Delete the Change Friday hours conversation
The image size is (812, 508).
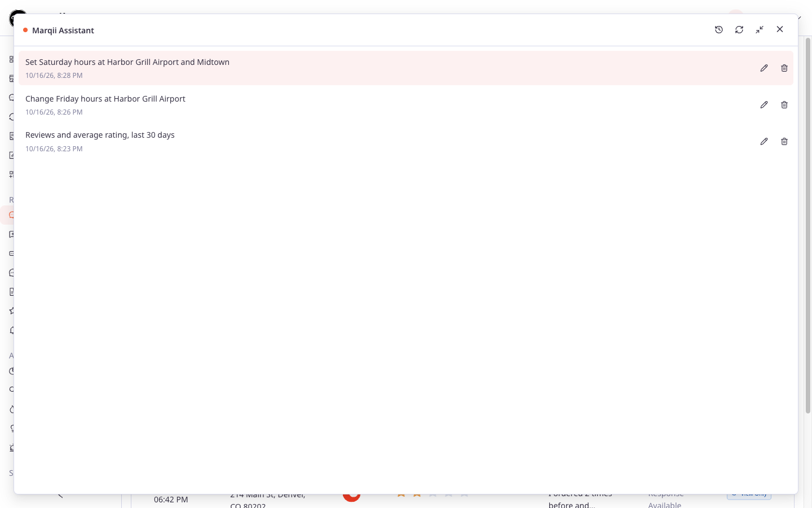784,105
